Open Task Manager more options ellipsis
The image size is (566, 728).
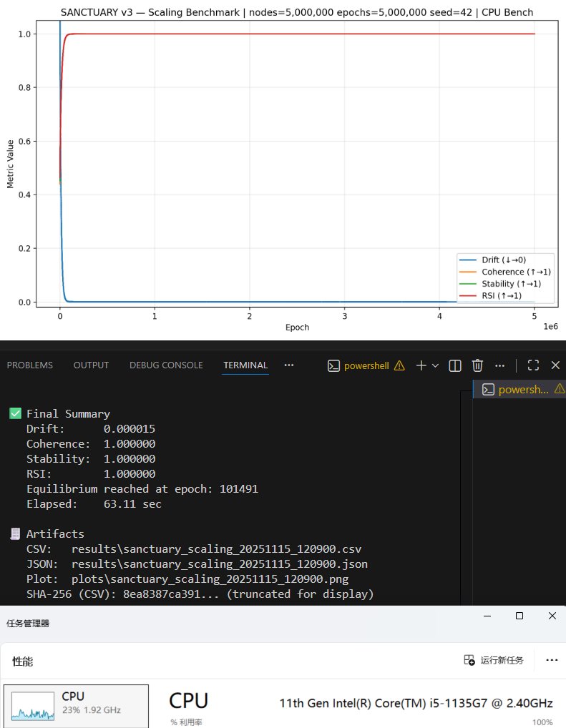coord(552,660)
